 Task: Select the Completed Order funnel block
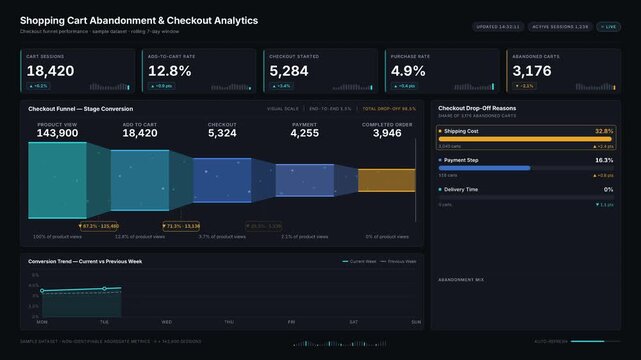[x=387, y=180]
